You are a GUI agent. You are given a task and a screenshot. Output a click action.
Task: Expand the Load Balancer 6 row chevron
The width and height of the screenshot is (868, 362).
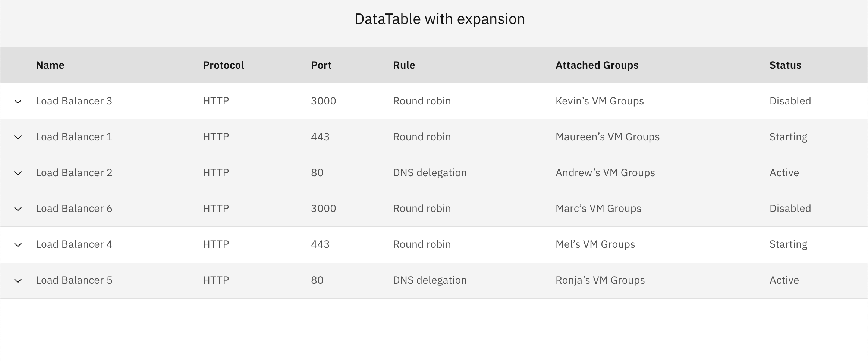coord(18,209)
